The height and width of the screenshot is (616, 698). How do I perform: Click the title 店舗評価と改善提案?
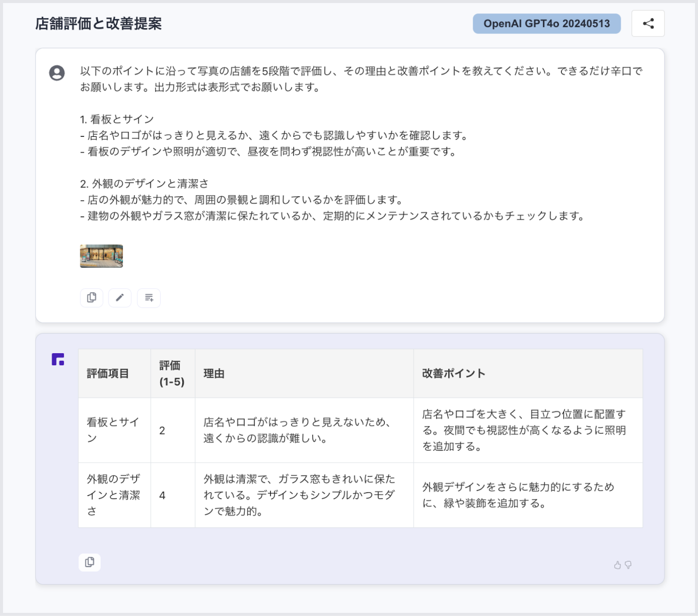pos(99,24)
